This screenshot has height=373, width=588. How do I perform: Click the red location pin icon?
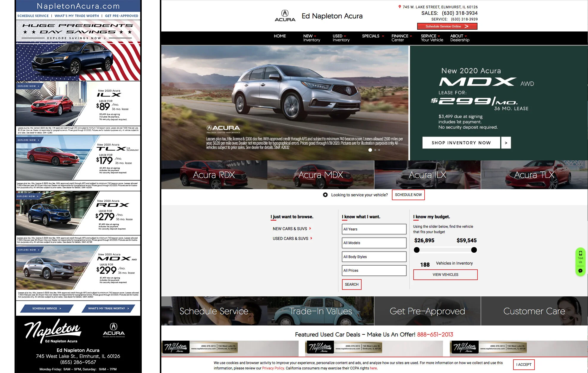click(400, 7)
